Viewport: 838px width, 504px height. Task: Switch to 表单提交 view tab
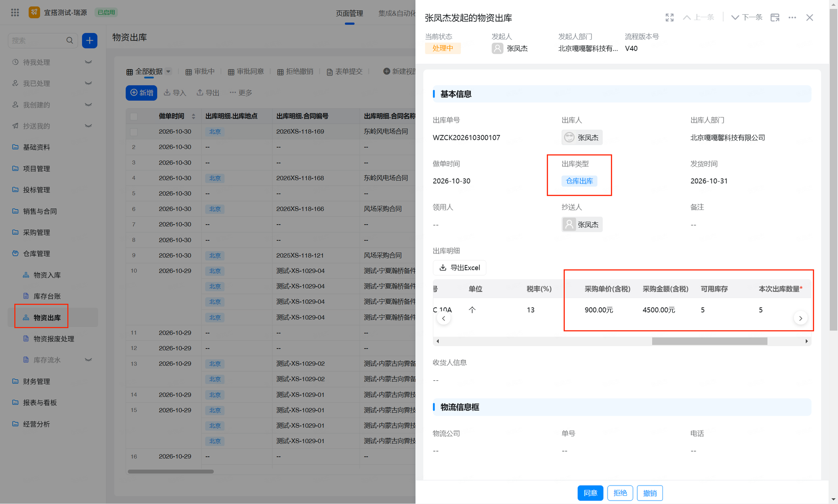click(344, 72)
